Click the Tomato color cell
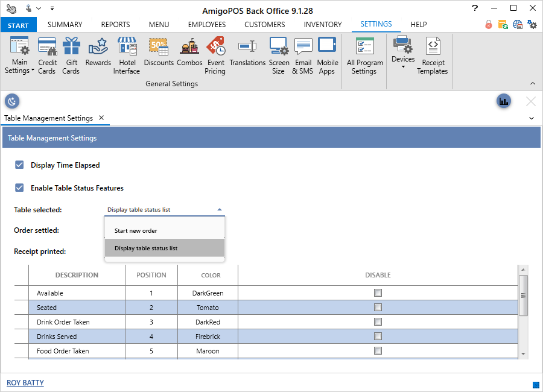Image resolution: width=543 pixels, height=392 pixels. click(207, 308)
